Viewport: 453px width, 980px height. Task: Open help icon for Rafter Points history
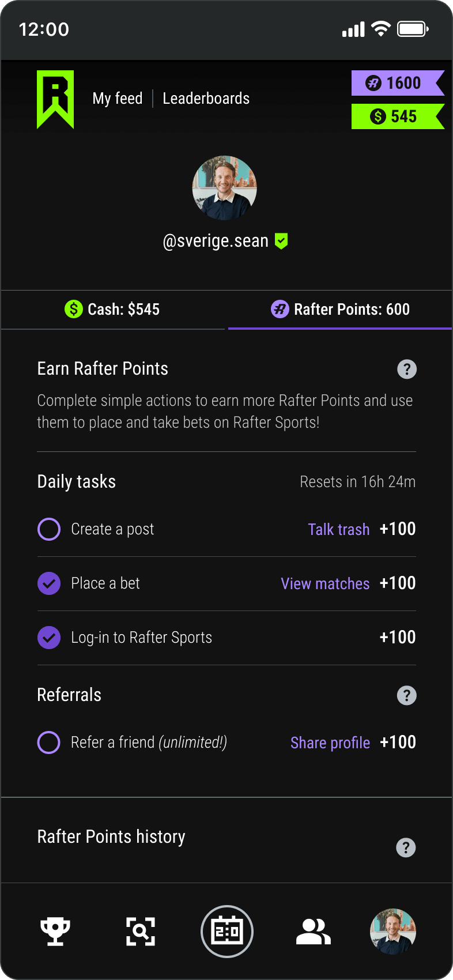[x=406, y=847]
